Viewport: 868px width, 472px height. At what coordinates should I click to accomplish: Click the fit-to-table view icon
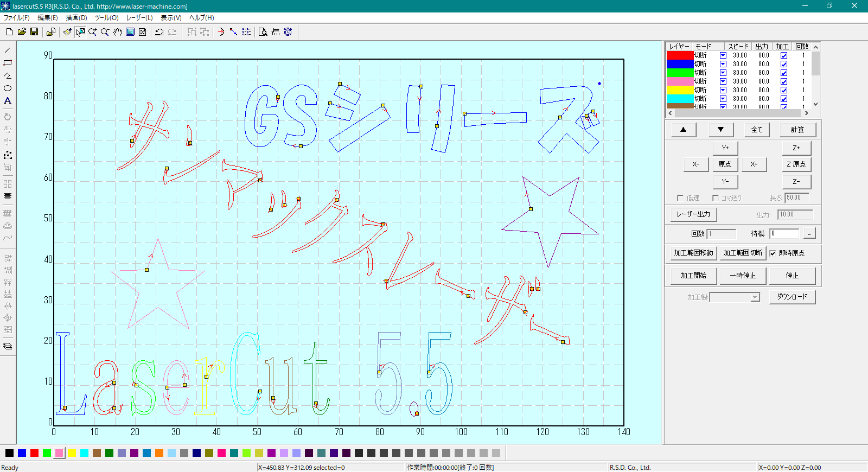coord(130,32)
